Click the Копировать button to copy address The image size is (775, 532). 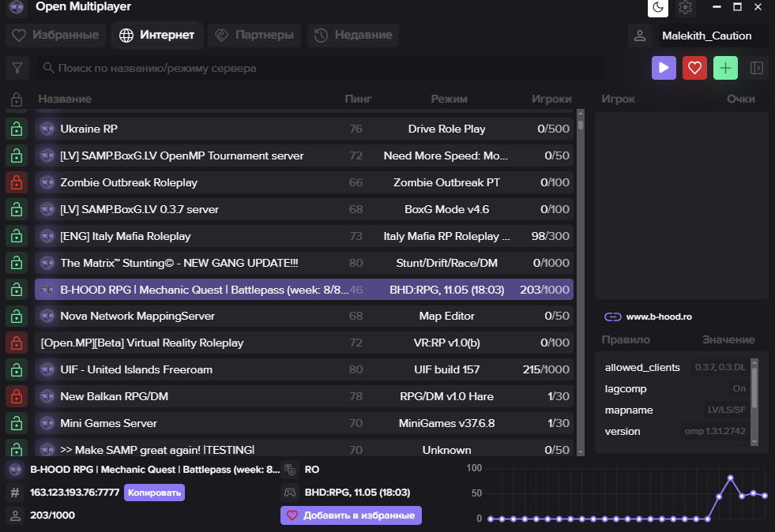tap(154, 493)
